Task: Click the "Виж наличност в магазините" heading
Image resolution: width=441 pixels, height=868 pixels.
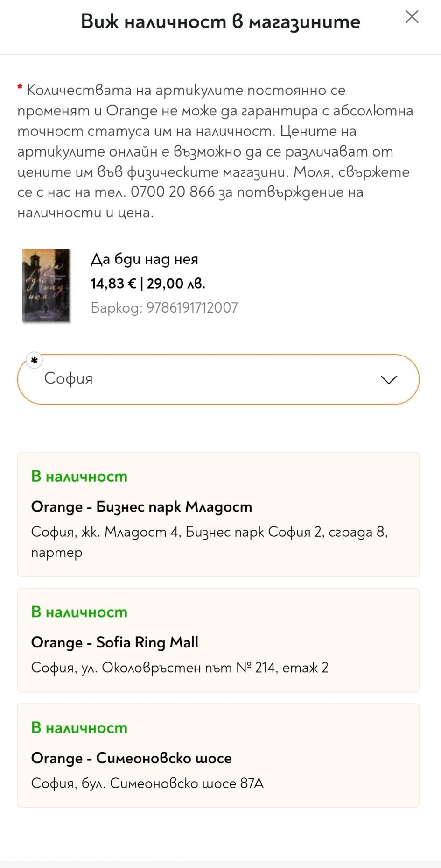Action: (x=220, y=22)
